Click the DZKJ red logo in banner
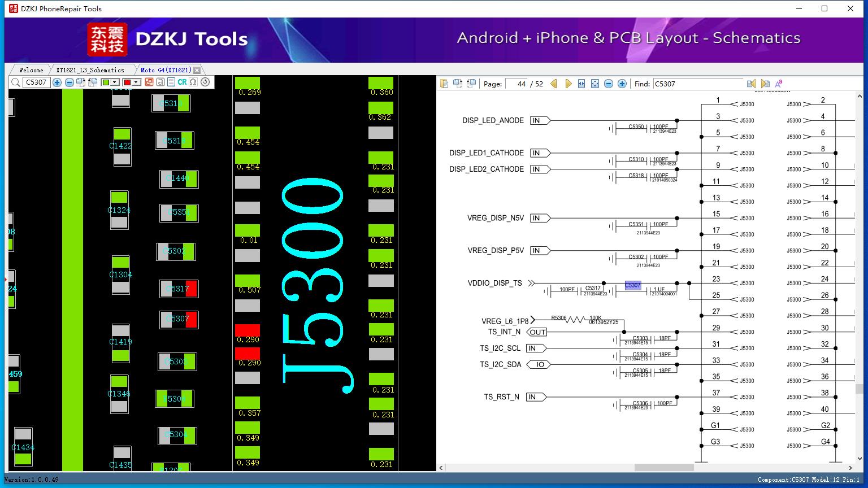Screen dimensions: 868x488 coord(107,38)
